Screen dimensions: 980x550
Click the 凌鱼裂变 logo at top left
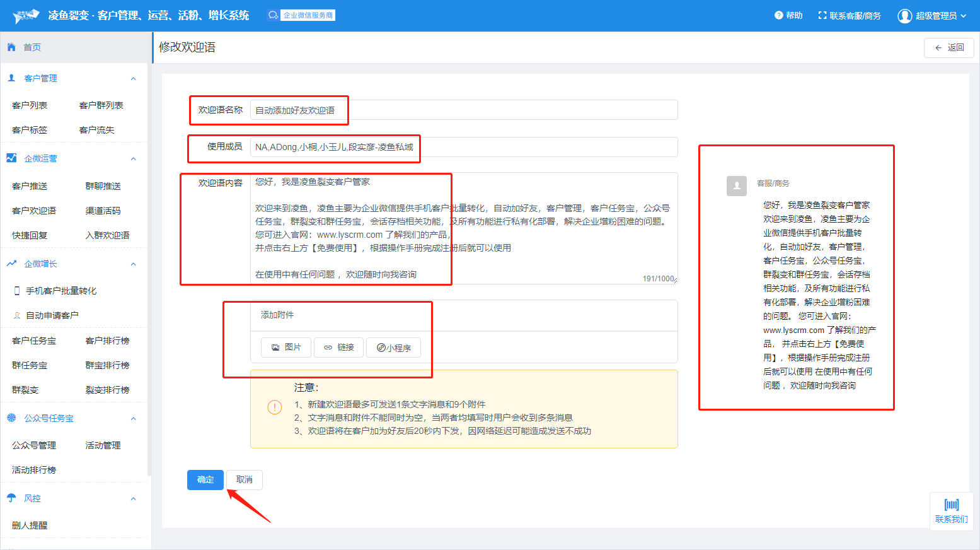pos(26,16)
